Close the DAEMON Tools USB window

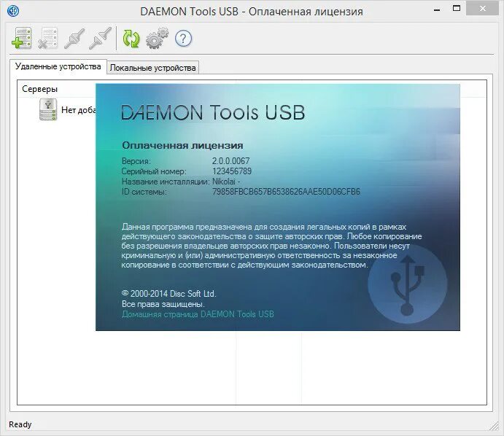tap(482, 9)
